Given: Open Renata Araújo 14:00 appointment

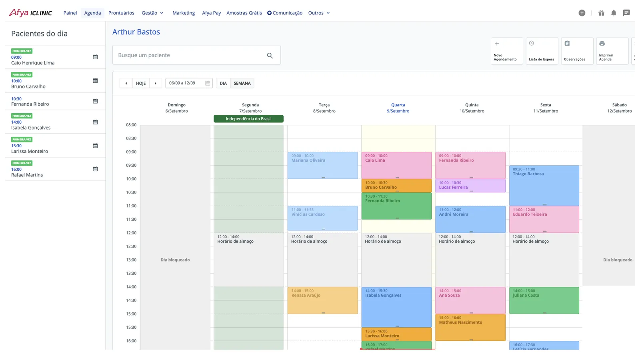Looking at the screenshot, I should pos(322,300).
